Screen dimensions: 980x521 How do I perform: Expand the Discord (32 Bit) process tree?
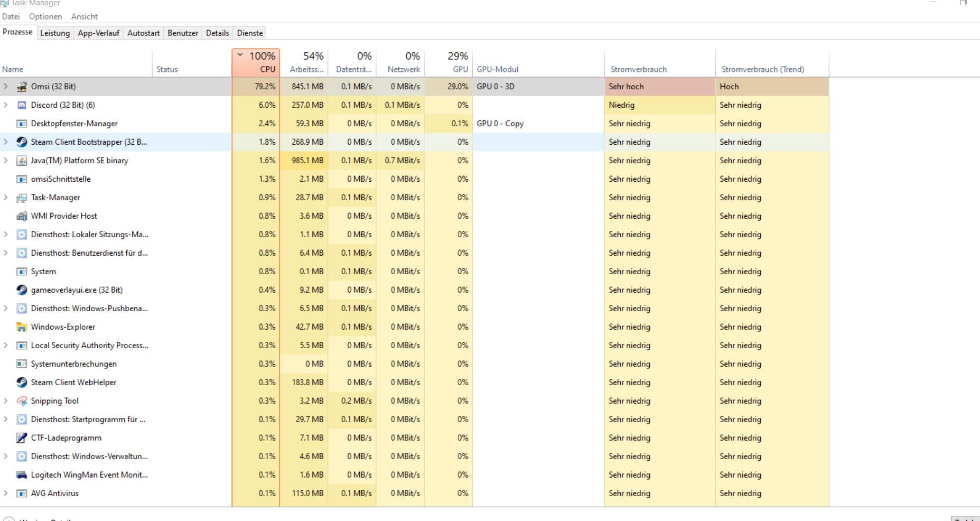[6, 105]
